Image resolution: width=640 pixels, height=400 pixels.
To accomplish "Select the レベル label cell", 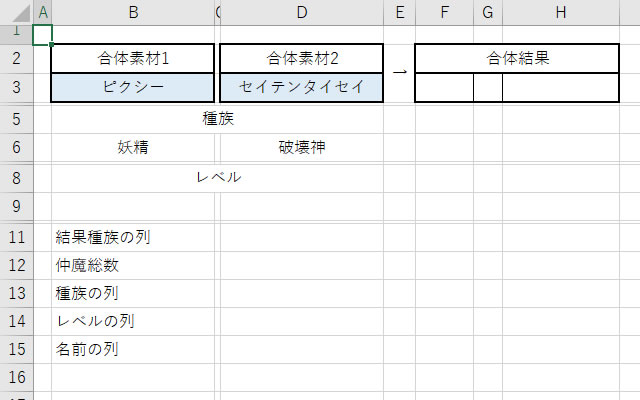I will pos(220,177).
